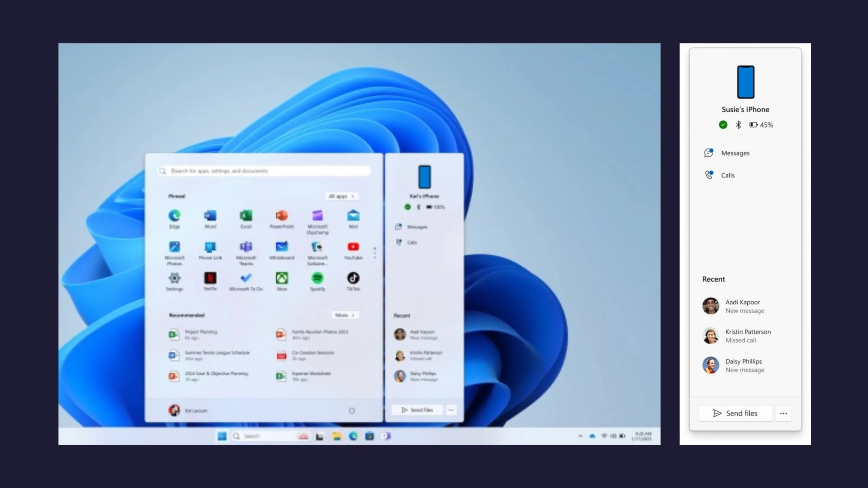Open Teams icon on the taskbar
Viewport: 868px width, 488px height.
pyautogui.click(x=386, y=436)
